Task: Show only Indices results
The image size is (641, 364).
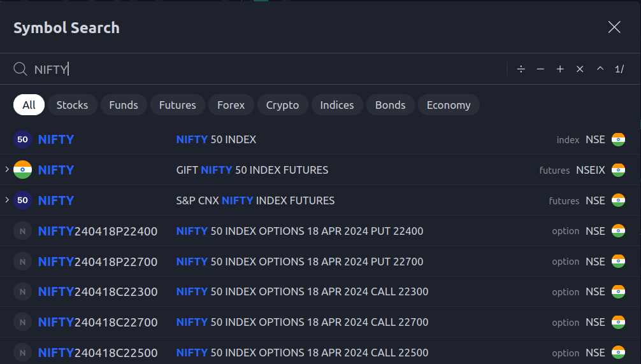Action: 336,105
